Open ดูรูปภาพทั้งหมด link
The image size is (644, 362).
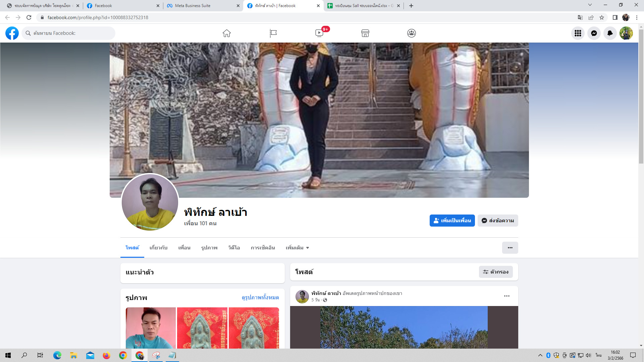tap(260, 298)
